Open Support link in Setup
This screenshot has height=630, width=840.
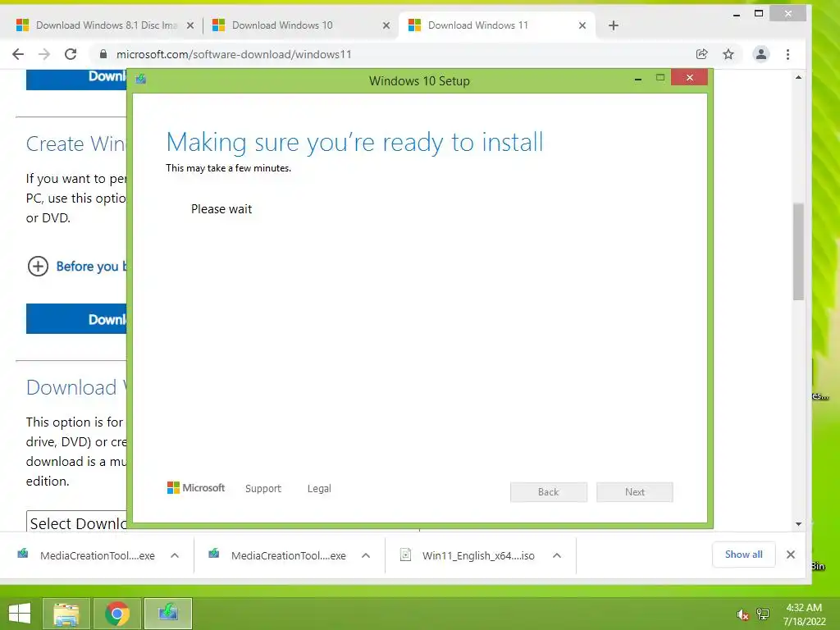263,489
